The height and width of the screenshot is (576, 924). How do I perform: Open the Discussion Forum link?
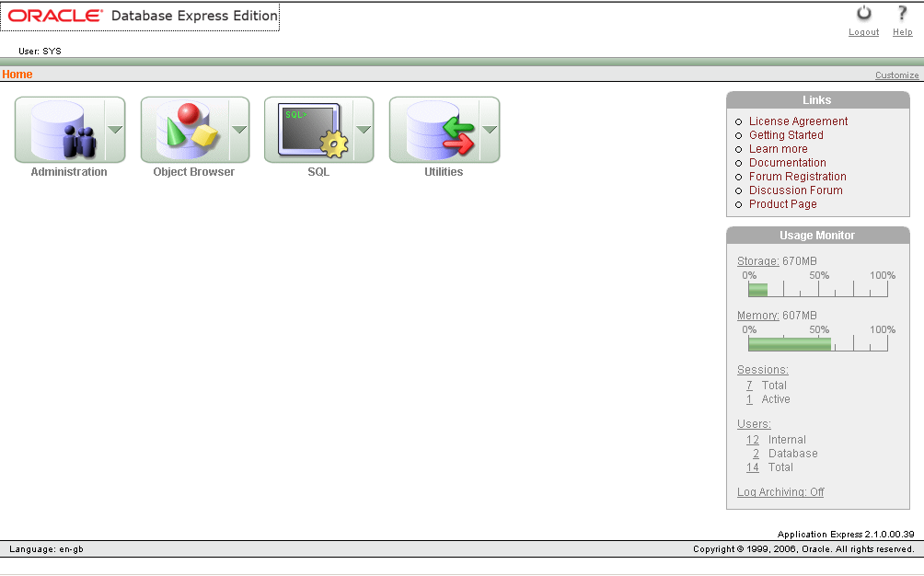[x=795, y=190]
